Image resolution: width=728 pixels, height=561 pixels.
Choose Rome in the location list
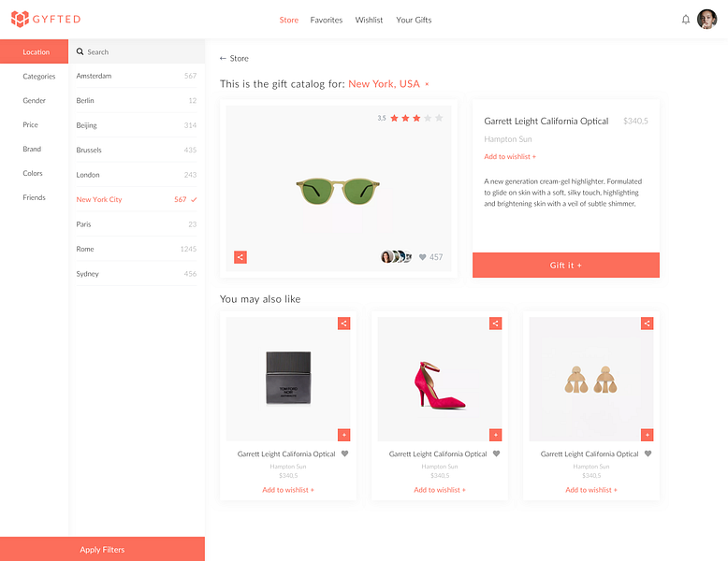point(137,249)
